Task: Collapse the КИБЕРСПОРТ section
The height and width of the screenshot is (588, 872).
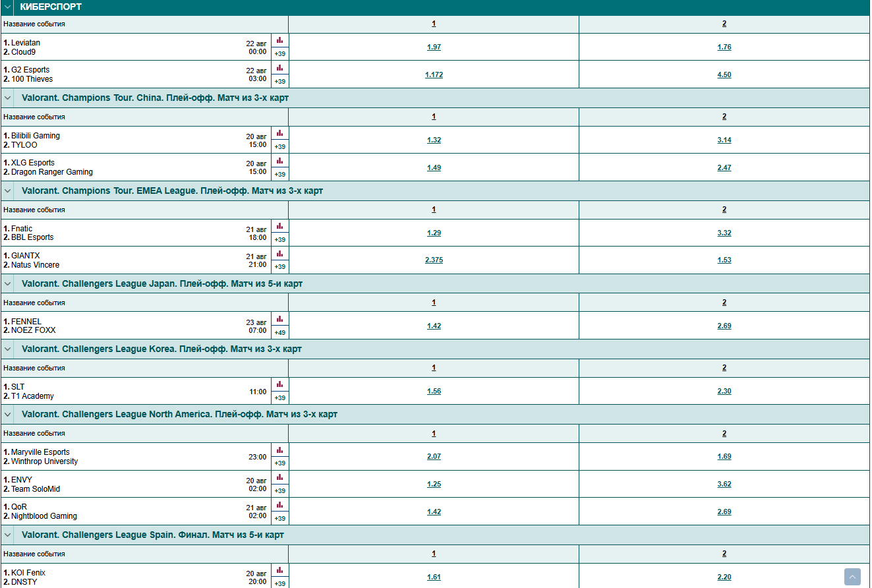Action: [8, 7]
